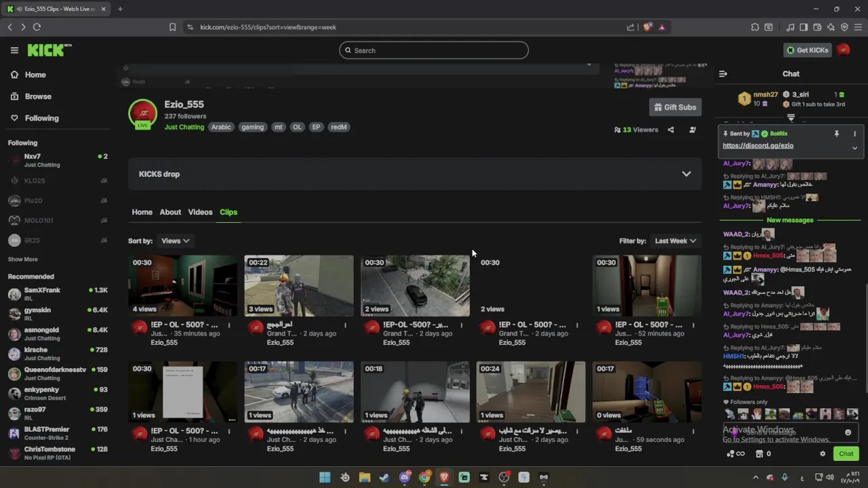Open Nxv7 channel in Following list

click(x=58, y=161)
